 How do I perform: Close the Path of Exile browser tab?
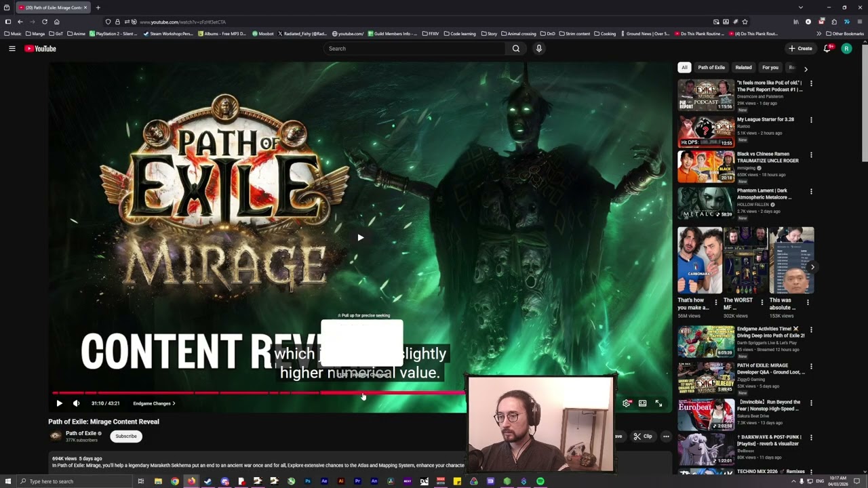[x=85, y=7]
